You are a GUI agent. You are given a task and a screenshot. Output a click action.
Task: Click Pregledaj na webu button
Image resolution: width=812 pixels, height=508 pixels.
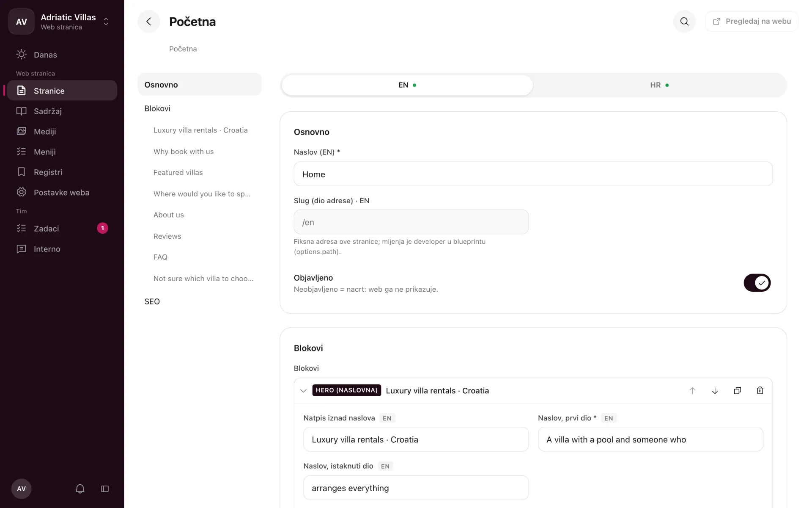(x=752, y=22)
